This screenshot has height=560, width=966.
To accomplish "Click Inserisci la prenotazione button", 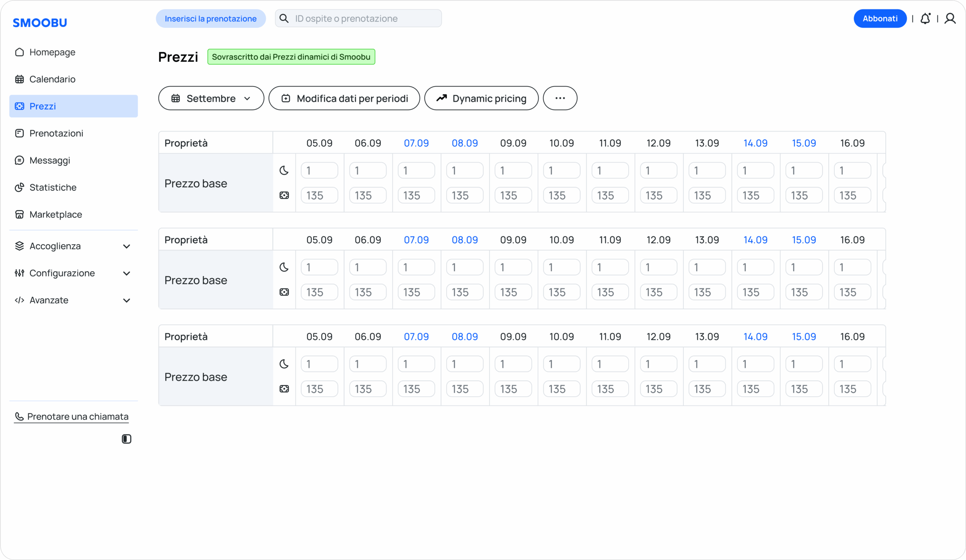I will 211,18.
